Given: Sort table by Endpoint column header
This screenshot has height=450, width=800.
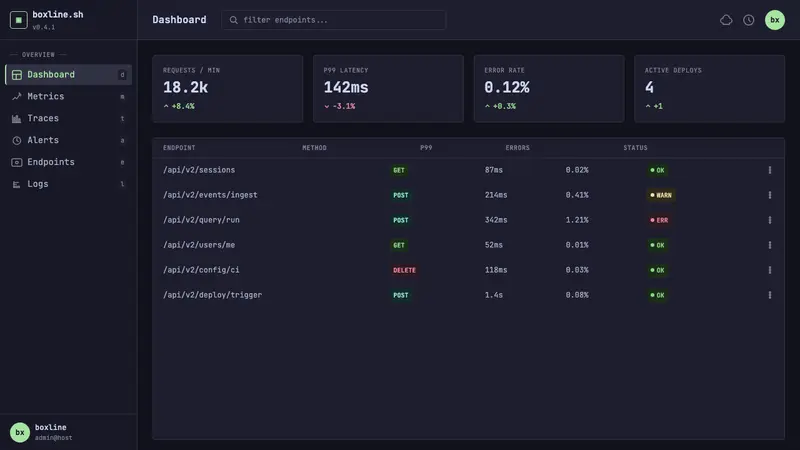Looking at the screenshot, I should click(179, 148).
